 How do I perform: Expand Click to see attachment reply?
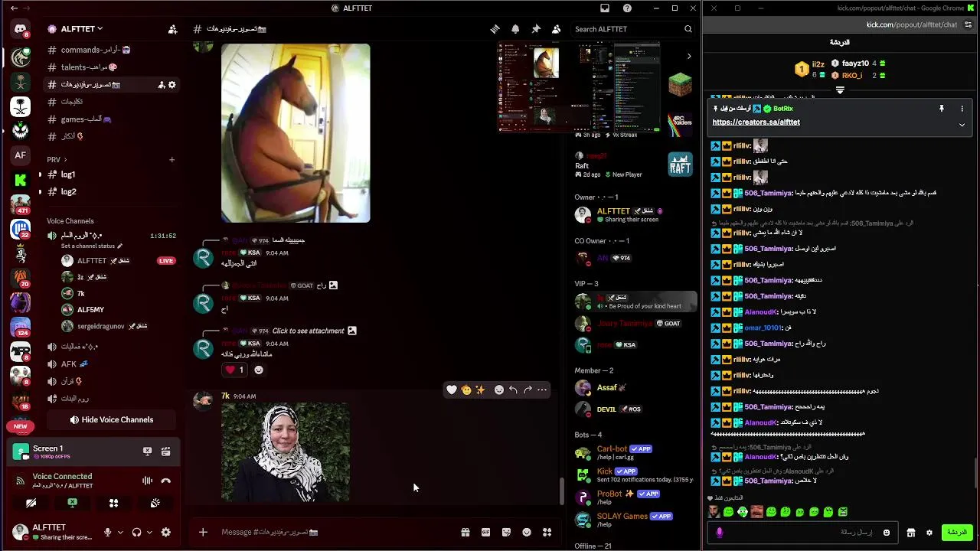314,331
